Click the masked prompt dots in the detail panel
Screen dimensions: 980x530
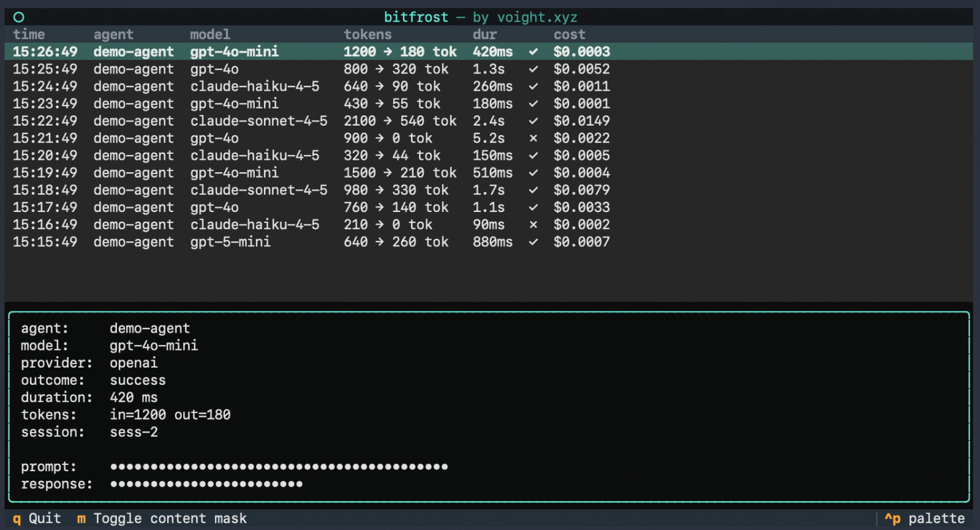[279, 467]
